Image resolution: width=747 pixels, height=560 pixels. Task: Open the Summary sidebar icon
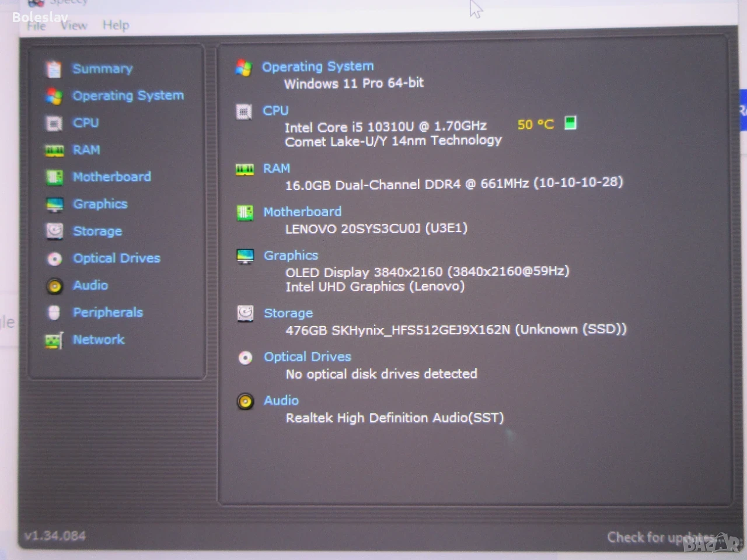click(54, 69)
